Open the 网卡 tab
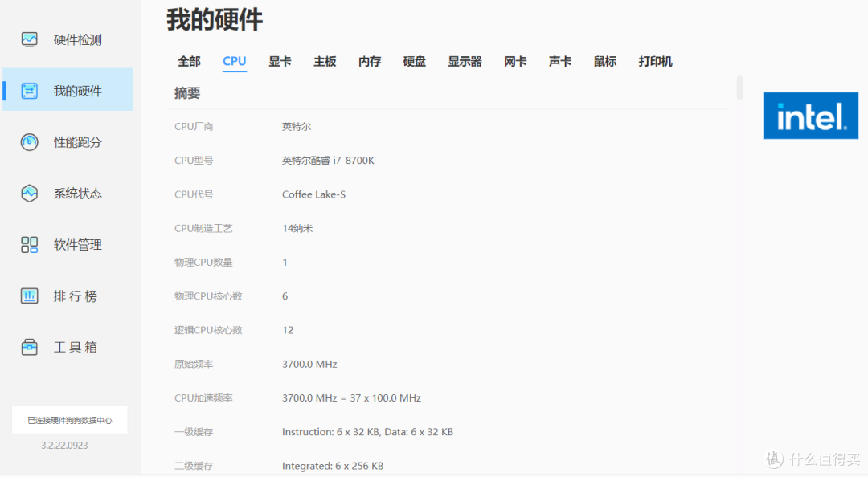This screenshot has width=868, height=477. [x=514, y=61]
